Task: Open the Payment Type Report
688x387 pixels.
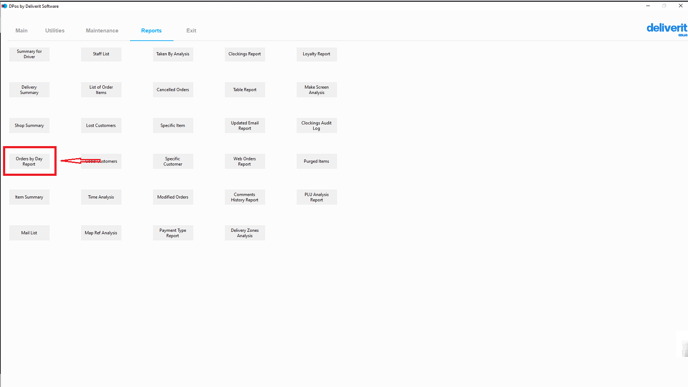Action: tap(173, 233)
